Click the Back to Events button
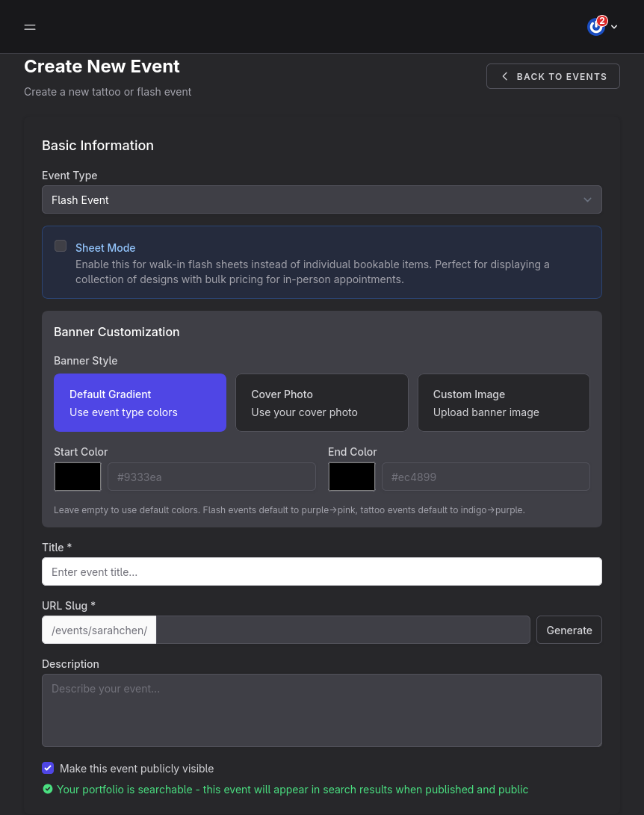Image resolution: width=644 pixels, height=815 pixels. (553, 76)
